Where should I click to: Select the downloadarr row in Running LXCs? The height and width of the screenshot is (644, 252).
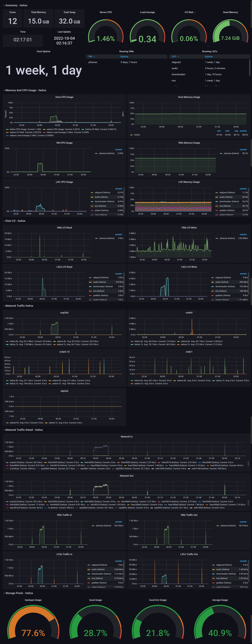[209, 74]
